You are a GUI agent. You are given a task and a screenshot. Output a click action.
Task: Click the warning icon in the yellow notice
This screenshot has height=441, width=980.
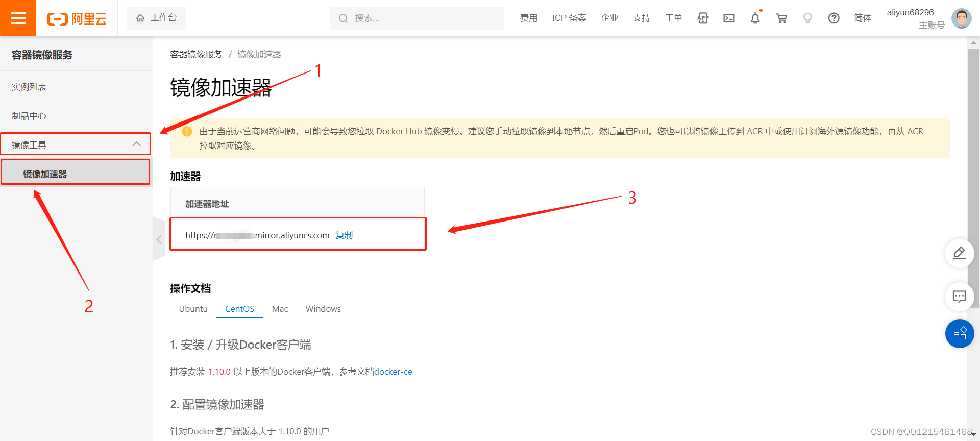coord(187,131)
